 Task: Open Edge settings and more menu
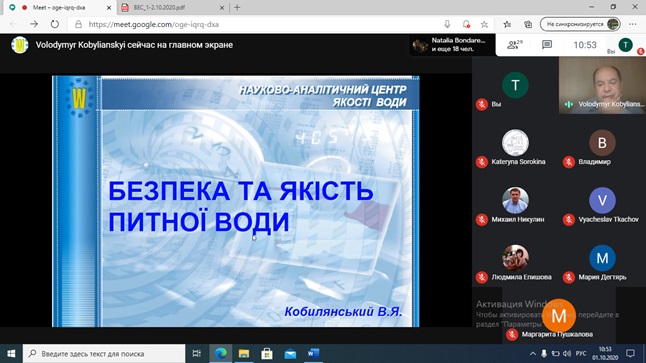633,24
